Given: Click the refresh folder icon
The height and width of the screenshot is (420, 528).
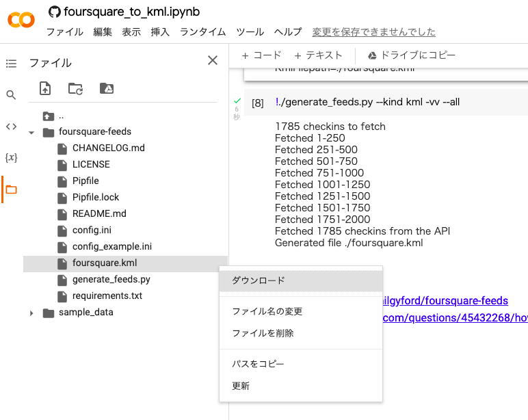Looking at the screenshot, I should (x=76, y=88).
